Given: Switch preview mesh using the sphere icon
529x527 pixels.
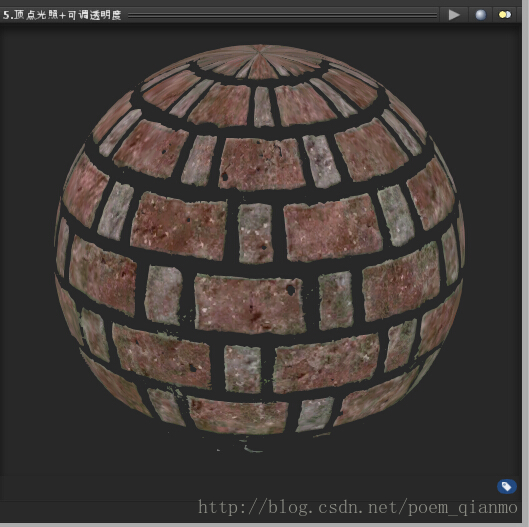Looking at the screenshot, I should [x=480, y=15].
